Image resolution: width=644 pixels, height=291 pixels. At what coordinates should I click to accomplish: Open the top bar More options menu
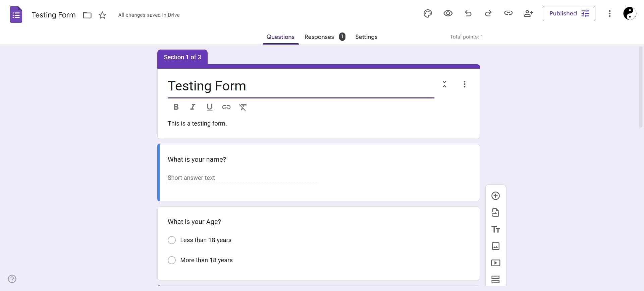(609, 13)
